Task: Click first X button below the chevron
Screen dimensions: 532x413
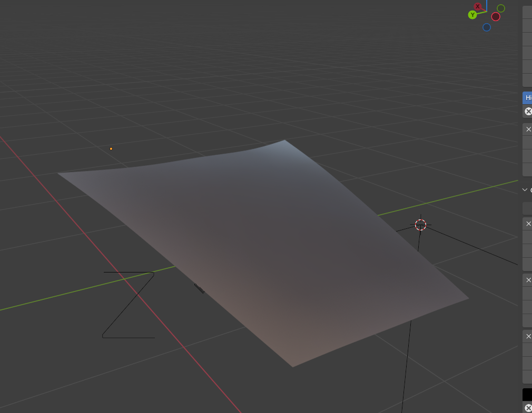Action: coord(528,224)
